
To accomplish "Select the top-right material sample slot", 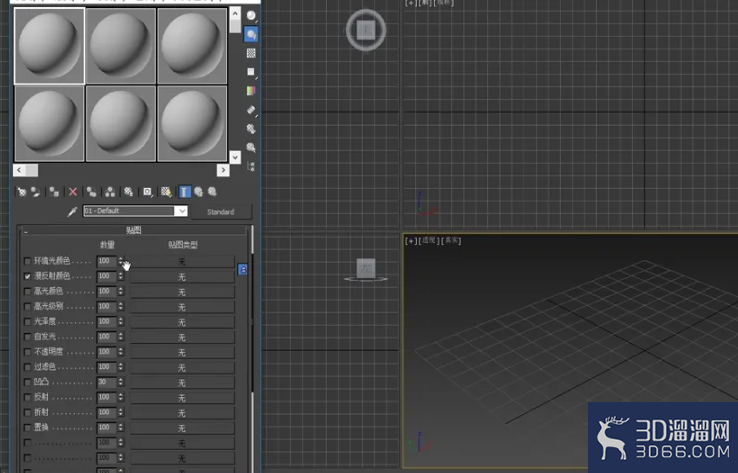I will (193, 46).
